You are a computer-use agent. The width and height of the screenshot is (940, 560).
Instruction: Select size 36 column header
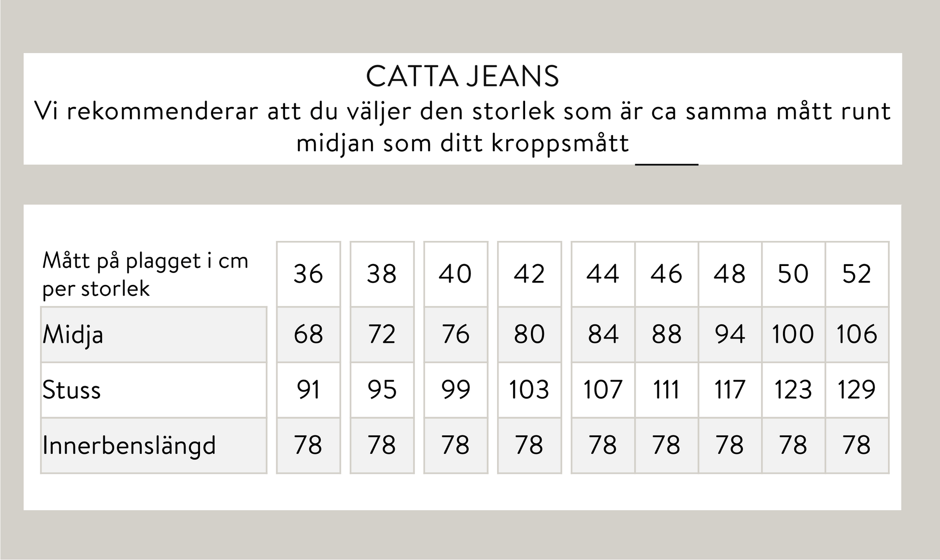pyautogui.click(x=308, y=274)
